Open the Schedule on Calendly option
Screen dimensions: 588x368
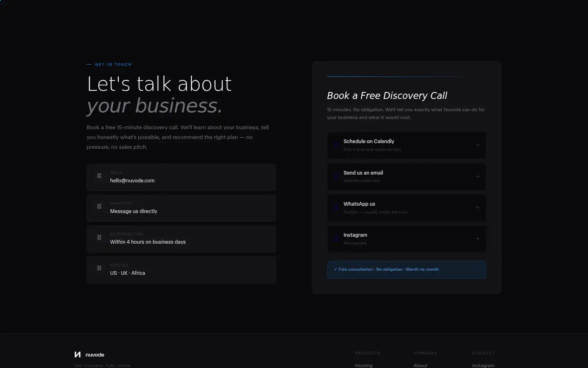pos(406,145)
